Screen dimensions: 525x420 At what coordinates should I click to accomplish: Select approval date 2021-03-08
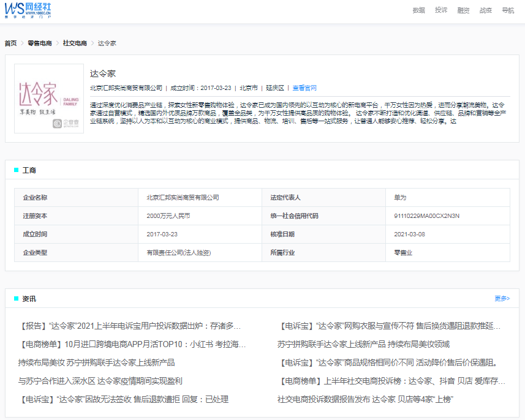[409, 234]
